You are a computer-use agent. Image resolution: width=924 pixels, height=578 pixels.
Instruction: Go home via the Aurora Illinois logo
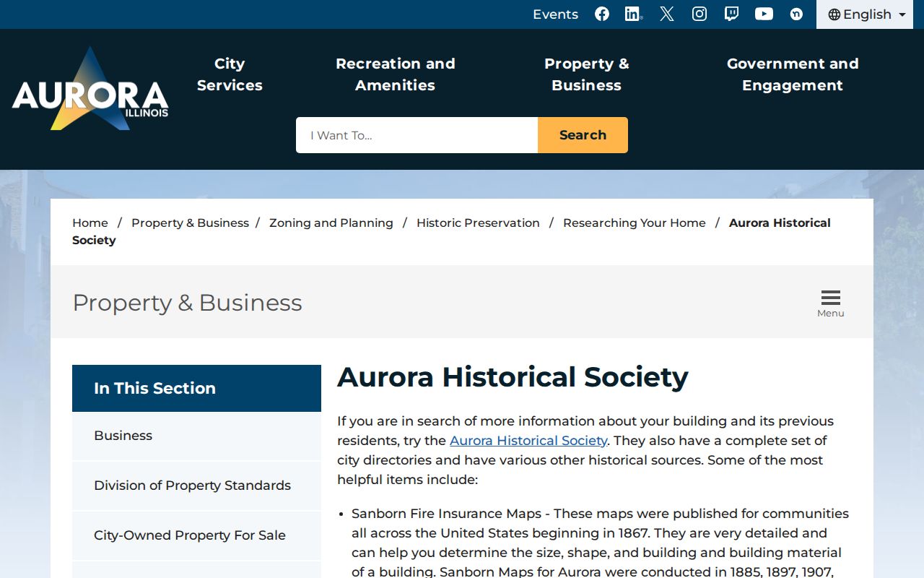(90, 89)
